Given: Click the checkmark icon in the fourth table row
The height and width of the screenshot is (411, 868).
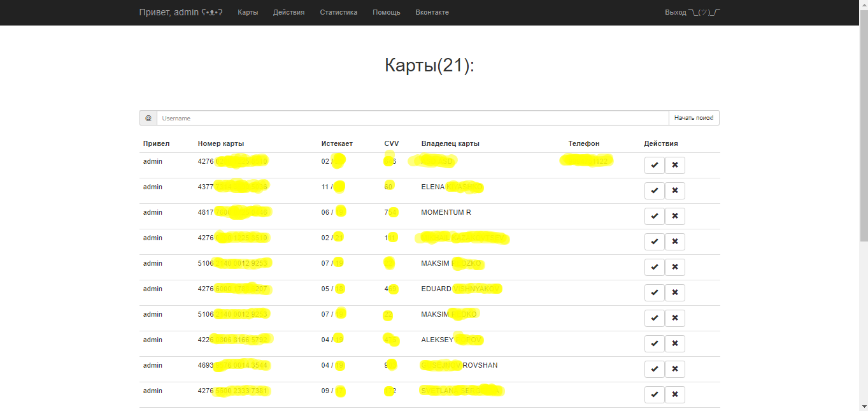Looking at the screenshot, I should pyautogui.click(x=654, y=242).
